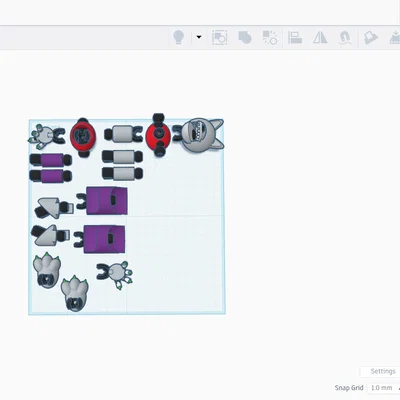Select the clawed hand near bottom center

115,274
